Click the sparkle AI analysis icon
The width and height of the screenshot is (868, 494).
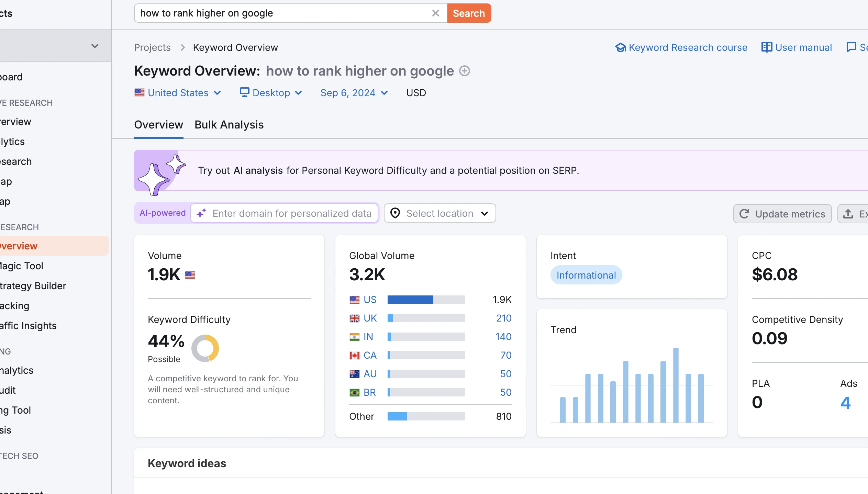tap(161, 171)
